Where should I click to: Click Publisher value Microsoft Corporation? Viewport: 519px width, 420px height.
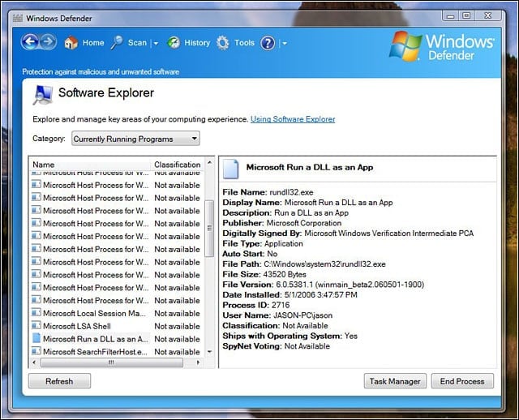click(x=304, y=223)
